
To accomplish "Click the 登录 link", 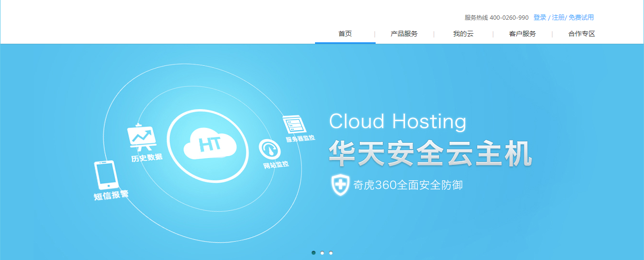I will pyautogui.click(x=540, y=17).
